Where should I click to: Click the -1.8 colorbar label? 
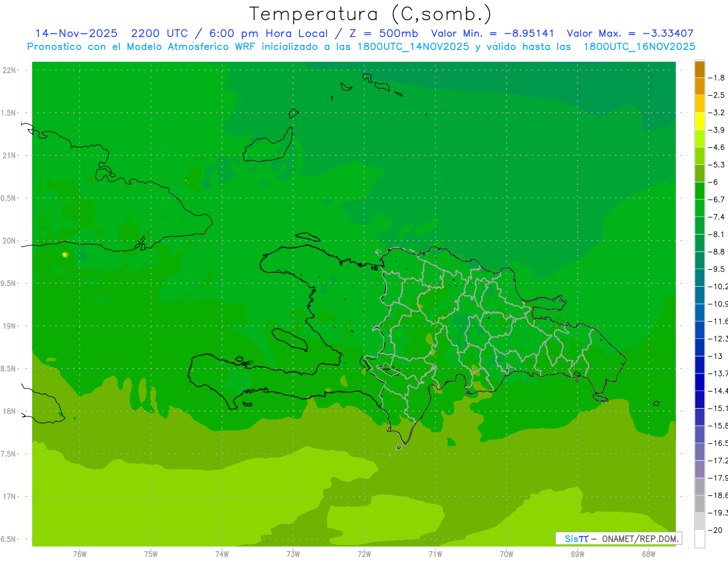click(717, 78)
